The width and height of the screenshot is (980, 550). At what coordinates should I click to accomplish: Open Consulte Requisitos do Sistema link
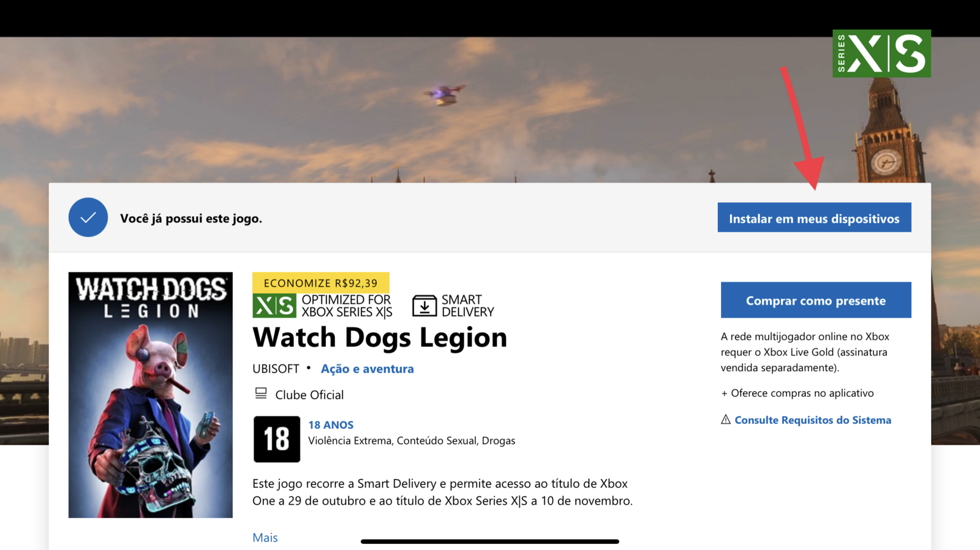[x=813, y=420]
